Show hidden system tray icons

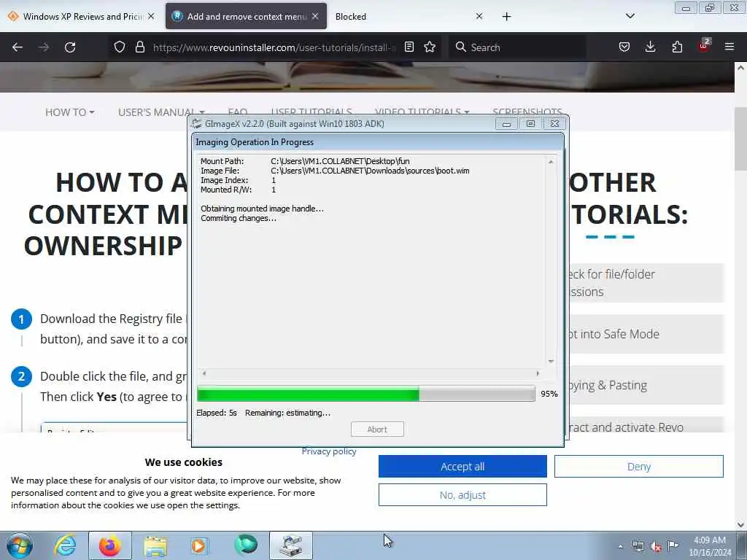(620, 546)
